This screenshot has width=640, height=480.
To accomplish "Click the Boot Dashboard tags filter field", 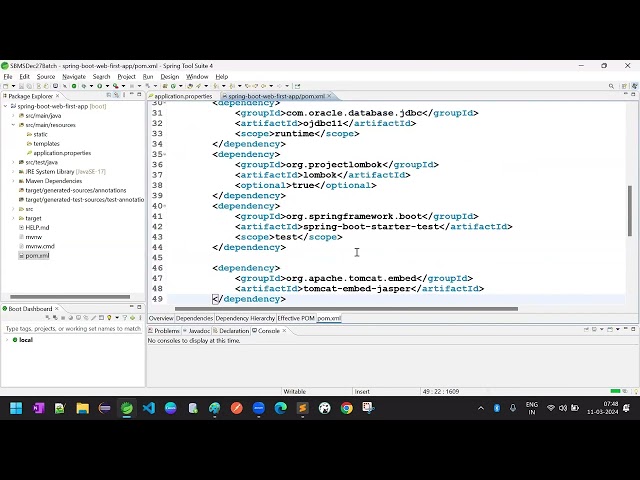I will click(x=73, y=328).
